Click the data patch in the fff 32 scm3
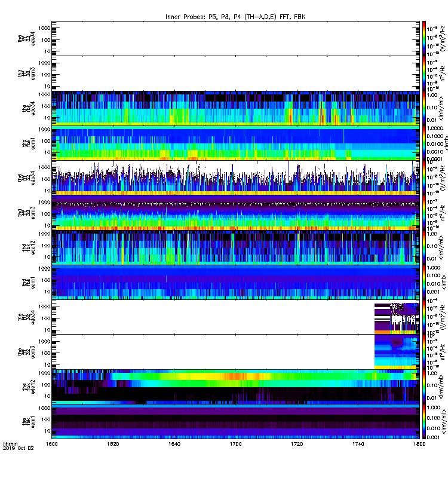This screenshot has width=448, height=478. coord(397,352)
